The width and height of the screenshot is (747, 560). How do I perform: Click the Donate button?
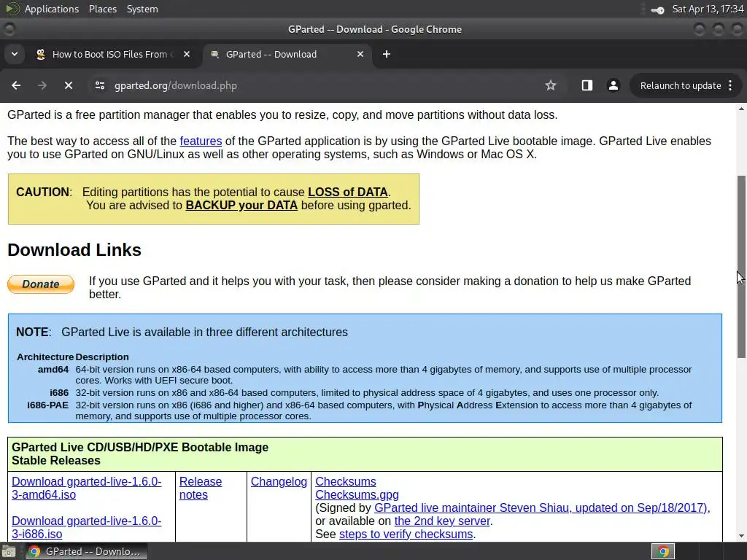[41, 284]
